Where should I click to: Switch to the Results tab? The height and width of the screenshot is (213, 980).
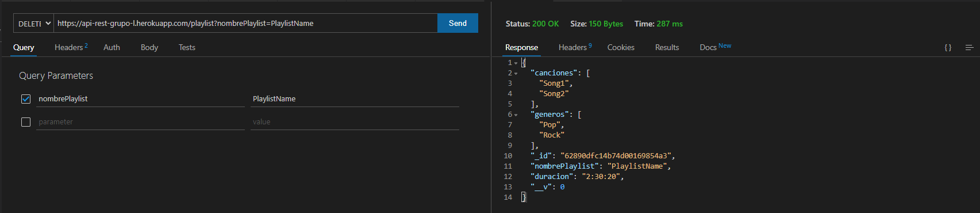pos(667,47)
